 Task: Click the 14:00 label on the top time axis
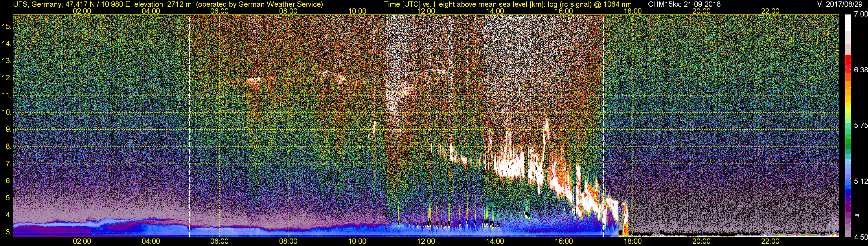[x=495, y=11]
